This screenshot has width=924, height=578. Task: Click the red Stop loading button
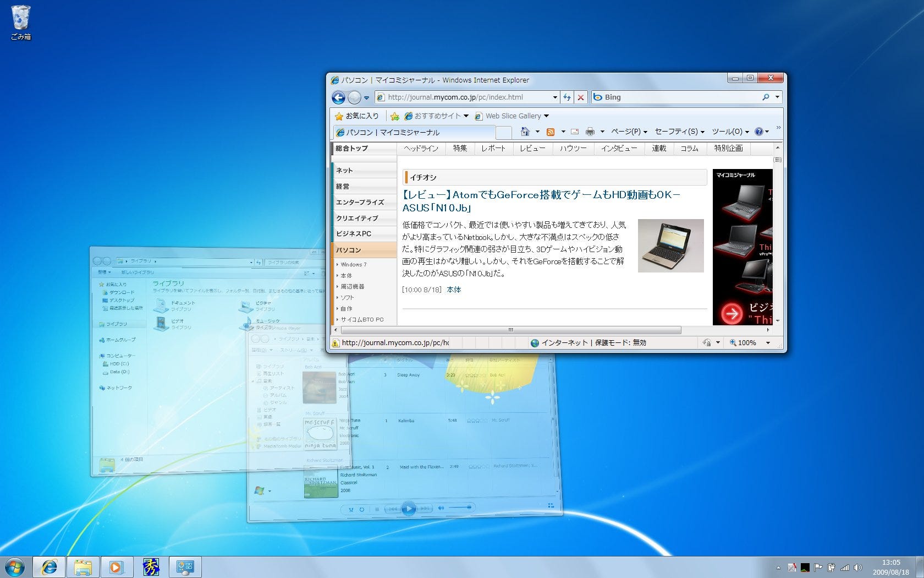[x=580, y=97]
